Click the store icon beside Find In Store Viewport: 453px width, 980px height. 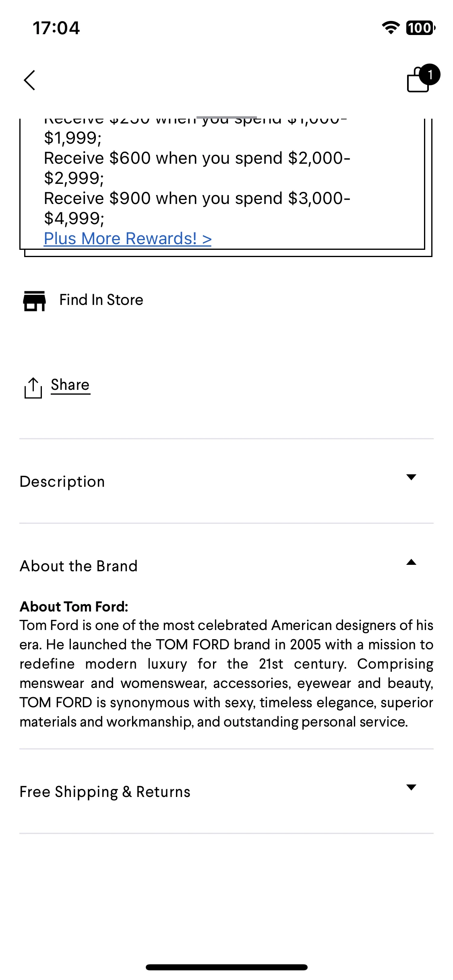pyautogui.click(x=34, y=301)
